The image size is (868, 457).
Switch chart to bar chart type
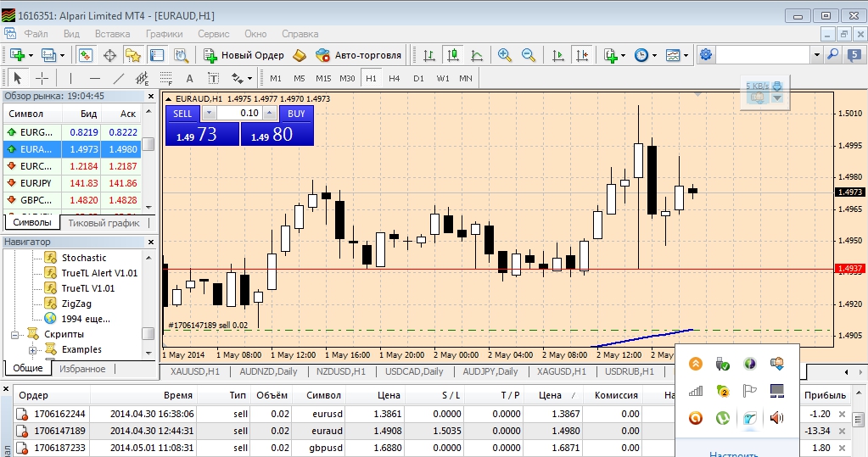[x=429, y=55]
